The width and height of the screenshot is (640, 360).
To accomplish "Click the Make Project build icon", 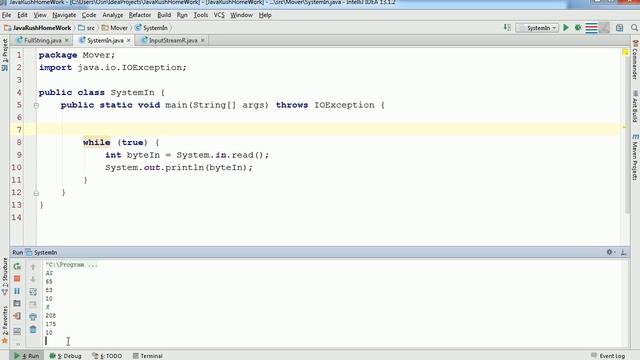I will (x=507, y=28).
